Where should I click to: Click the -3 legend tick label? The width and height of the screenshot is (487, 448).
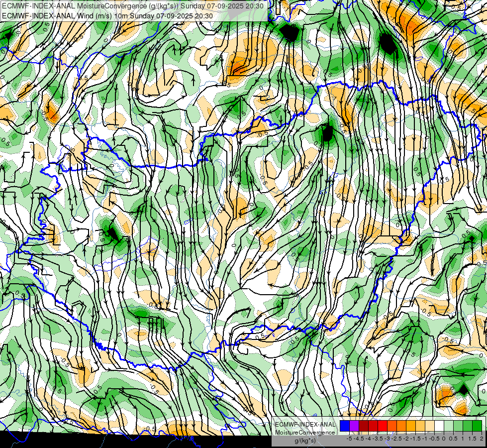tap(388, 439)
